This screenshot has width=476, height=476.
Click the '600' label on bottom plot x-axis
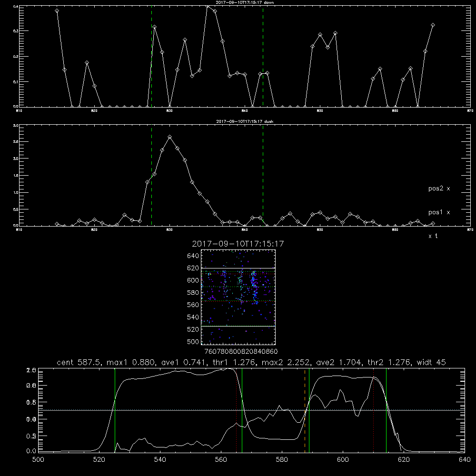(343, 460)
